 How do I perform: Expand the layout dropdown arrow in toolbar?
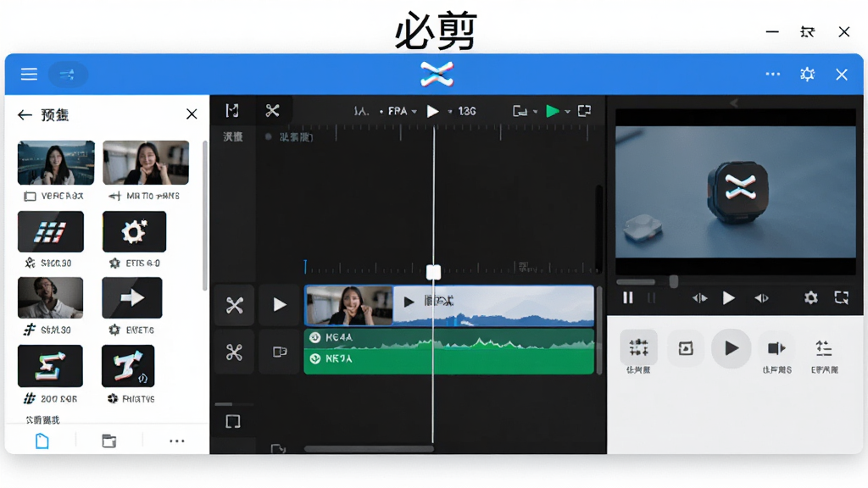(x=536, y=112)
